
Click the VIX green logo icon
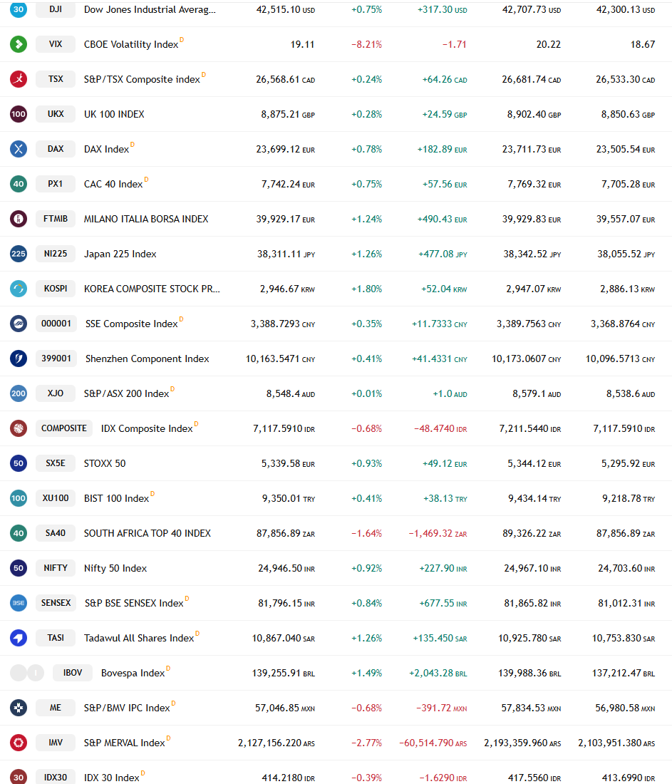(19, 44)
